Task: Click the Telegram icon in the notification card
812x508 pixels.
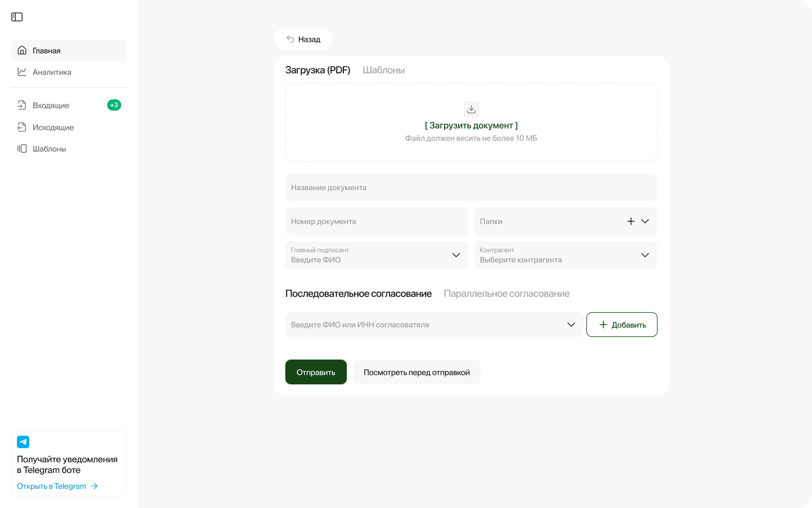Action: click(23, 442)
